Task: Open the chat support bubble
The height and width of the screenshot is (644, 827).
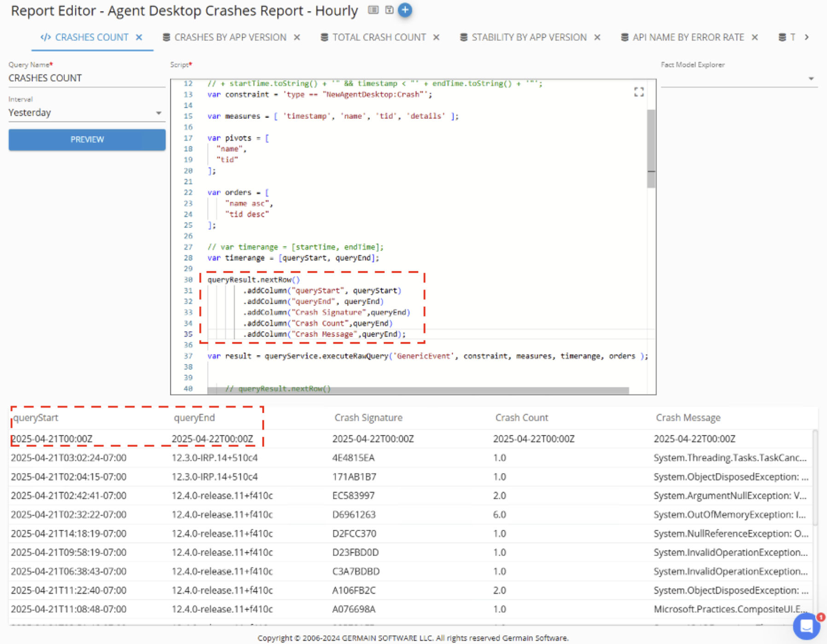Action: (x=807, y=626)
